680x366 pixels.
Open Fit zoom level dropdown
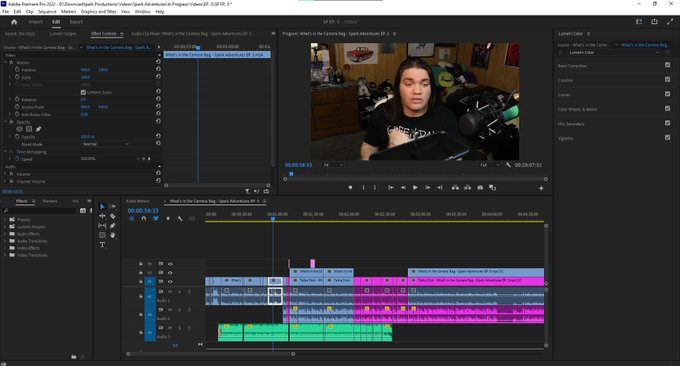(333, 165)
